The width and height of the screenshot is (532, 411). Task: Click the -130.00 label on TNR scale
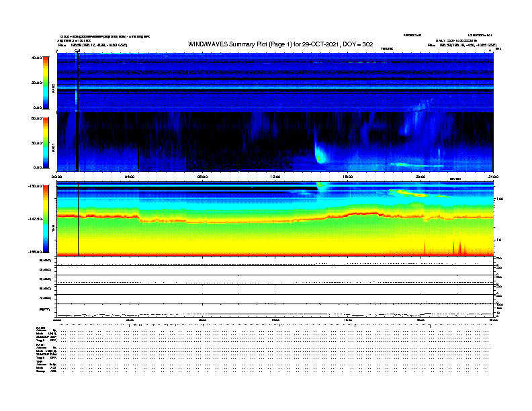click(35, 186)
